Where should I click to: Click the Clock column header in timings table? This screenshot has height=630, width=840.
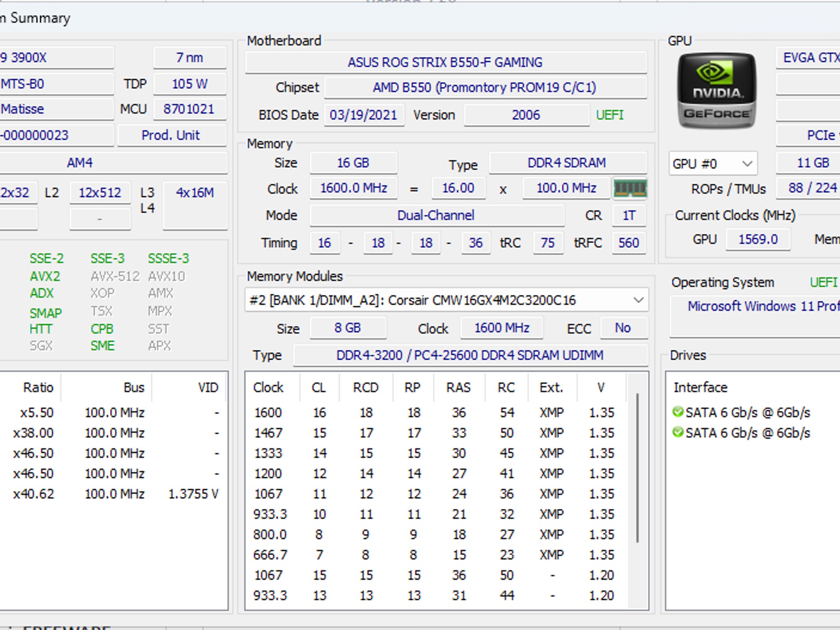269,387
